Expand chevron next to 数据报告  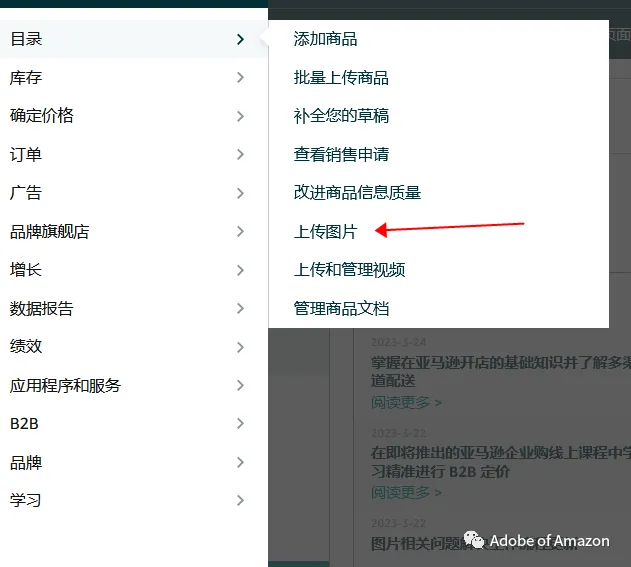240,309
